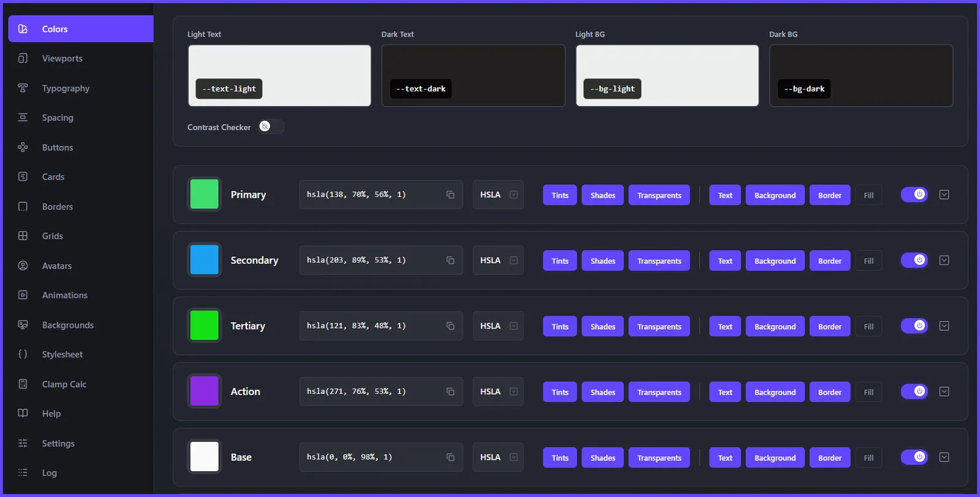Viewport: 980px width, 497px height.
Task: Edit the Base hsla value field
Action: point(381,457)
